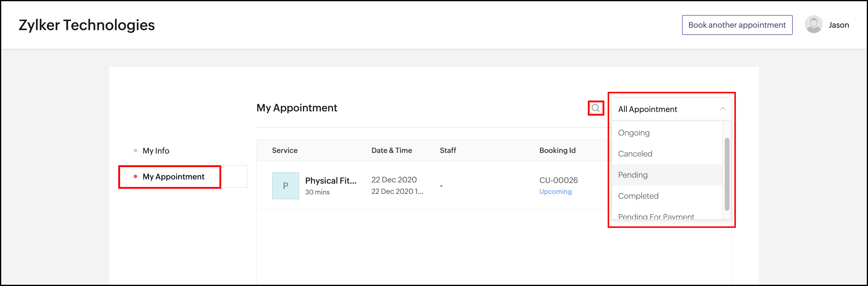Viewport: 868px width, 286px height.
Task: Click the search magnifier icon
Action: 595,108
